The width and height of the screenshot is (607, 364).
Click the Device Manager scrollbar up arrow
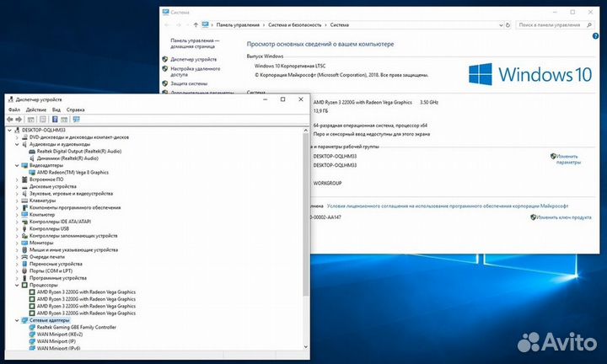306,131
